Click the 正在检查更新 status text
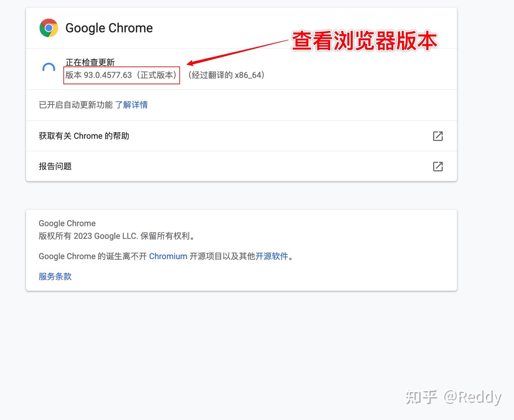Image resolution: width=514 pixels, height=420 pixels. pyautogui.click(x=90, y=62)
